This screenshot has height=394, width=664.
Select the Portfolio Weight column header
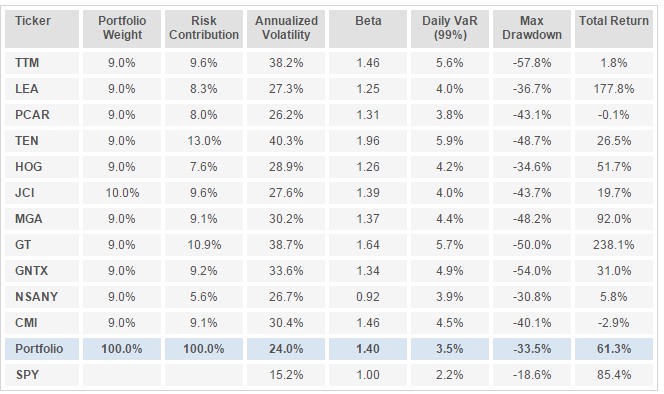click(122, 29)
